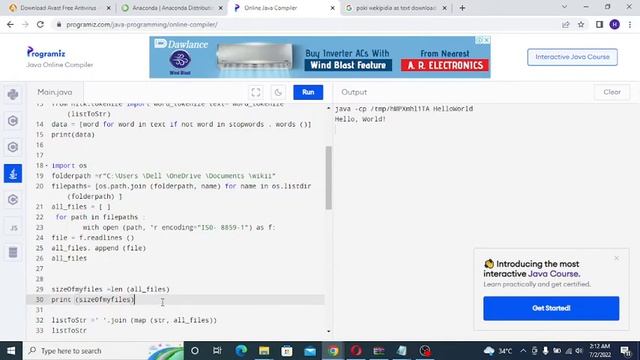Image resolution: width=640 pixels, height=360 pixels.
Task: Run the code with Run button
Action: coord(308,92)
